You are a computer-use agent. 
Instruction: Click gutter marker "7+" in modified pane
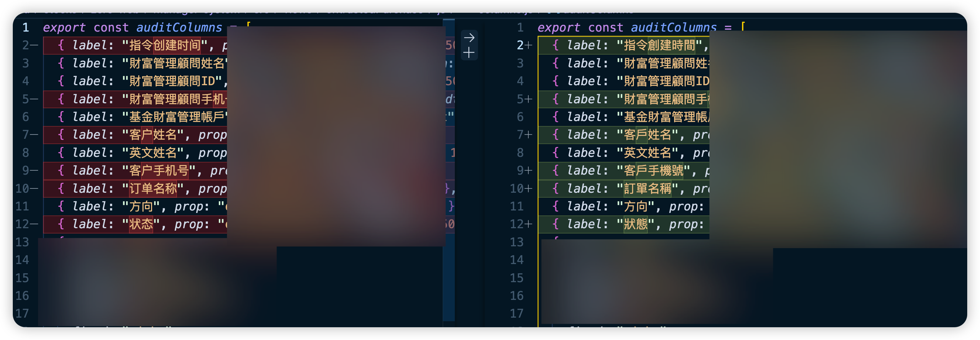pyautogui.click(x=524, y=135)
